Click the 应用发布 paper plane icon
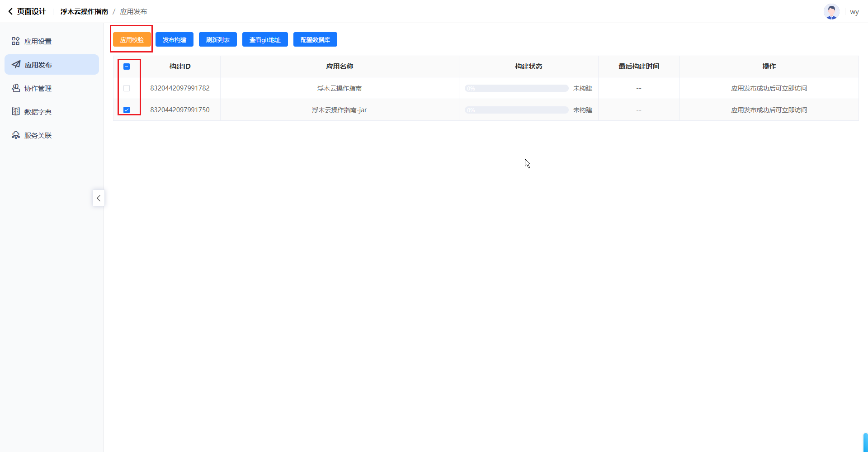This screenshot has height=452, width=868. (16, 65)
